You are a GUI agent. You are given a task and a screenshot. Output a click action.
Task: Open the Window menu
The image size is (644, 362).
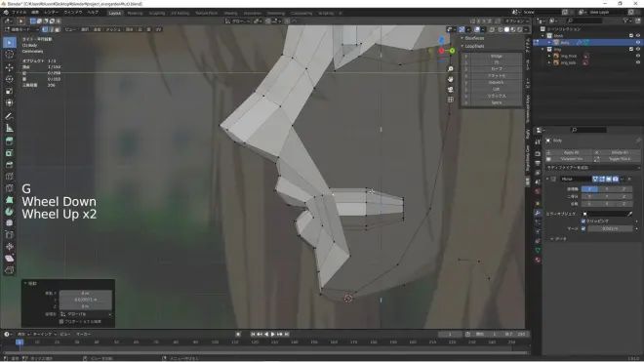click(x=73, y=13)
